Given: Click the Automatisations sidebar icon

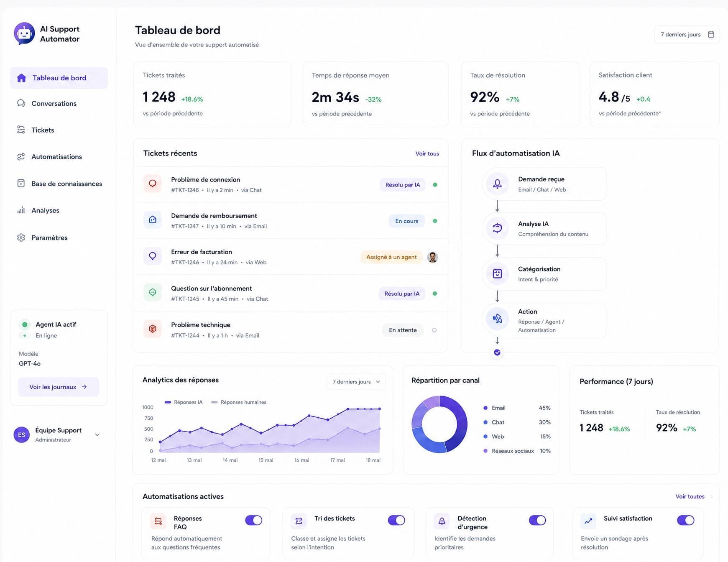Looking at the screenshot, I should [21, 156].
